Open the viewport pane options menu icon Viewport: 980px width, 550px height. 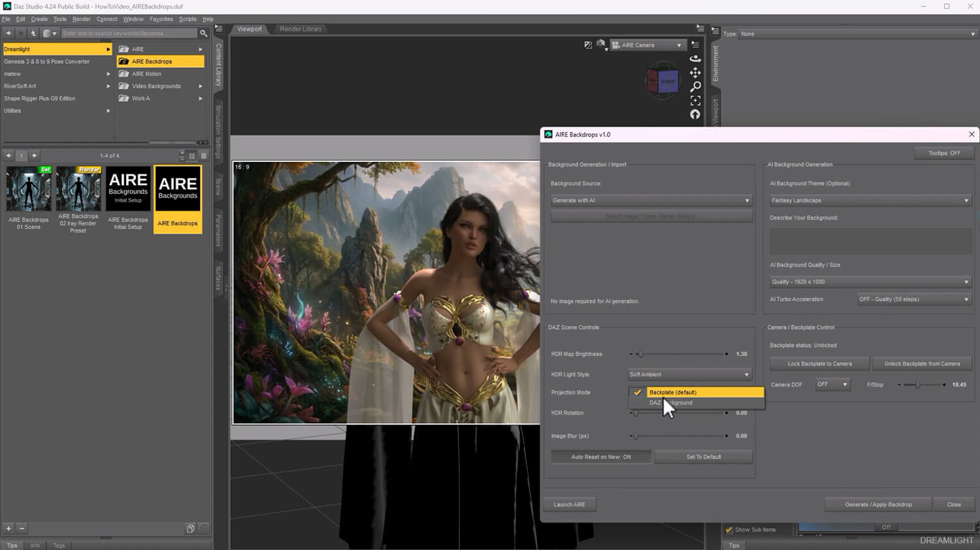click(700, 29)
